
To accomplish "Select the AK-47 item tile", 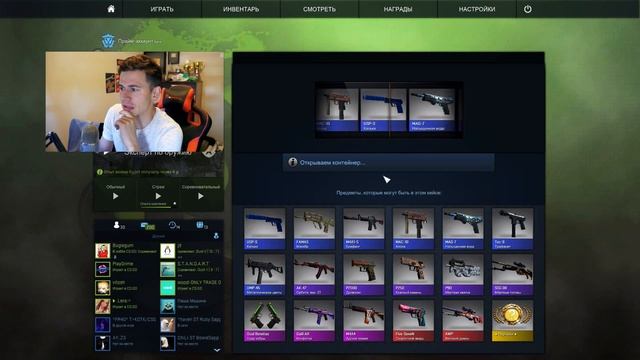I will pyautogui.click(x=314, y=275).
